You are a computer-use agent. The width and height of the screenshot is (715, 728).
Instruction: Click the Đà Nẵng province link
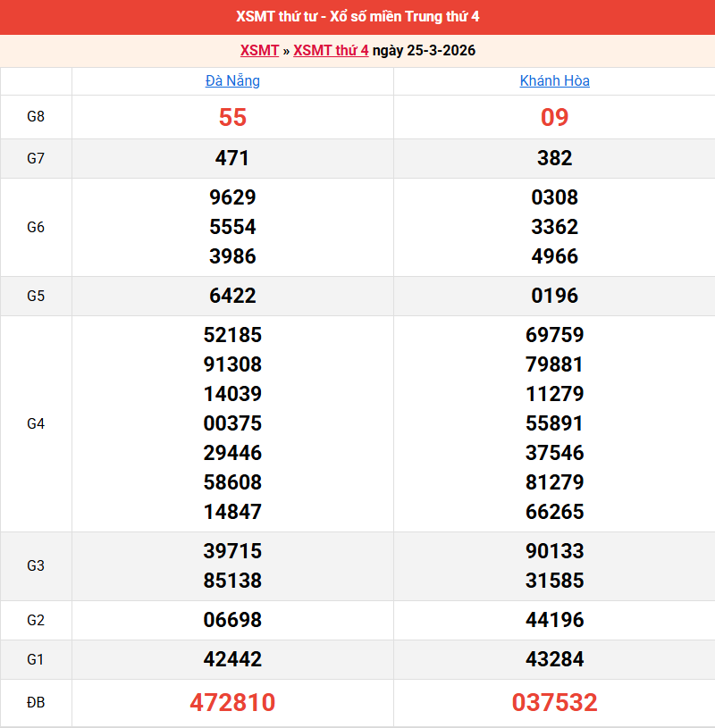click(x=232, y=81)
